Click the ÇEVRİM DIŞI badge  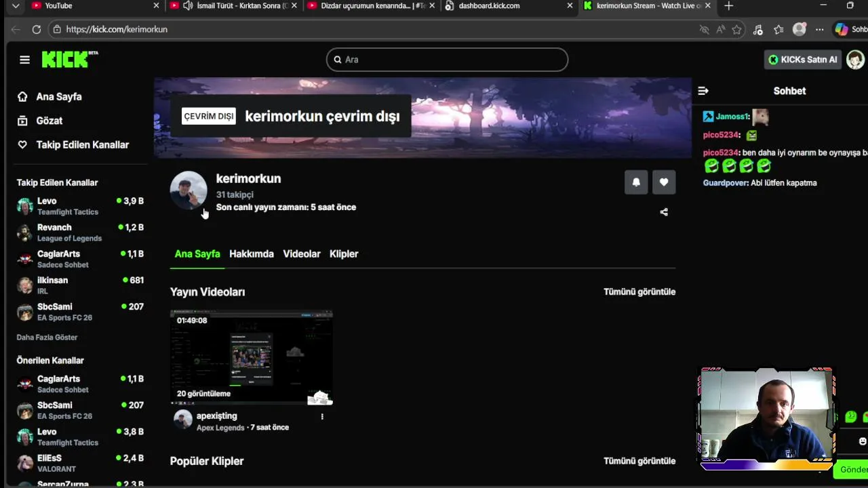coord(209,116)
